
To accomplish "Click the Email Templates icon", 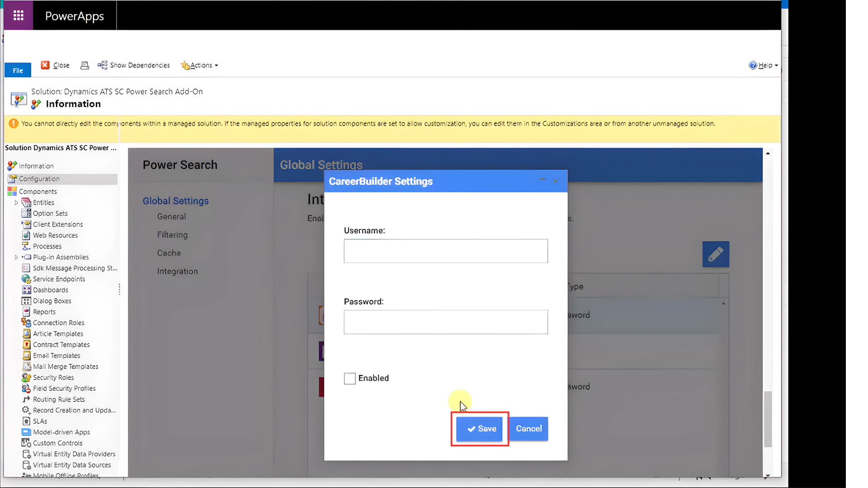I will coord(26,356).
